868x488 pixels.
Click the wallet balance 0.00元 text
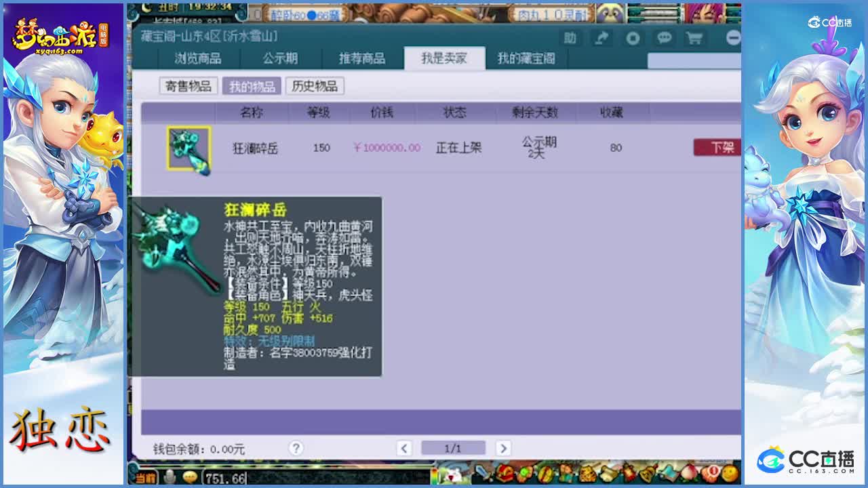[x=226, y=449]
